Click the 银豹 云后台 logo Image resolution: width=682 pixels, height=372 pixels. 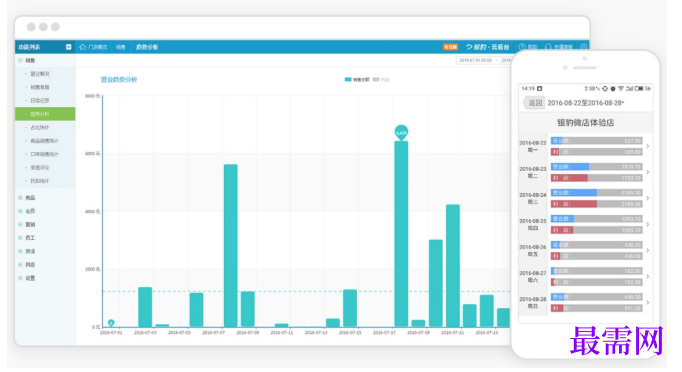coord(487,47)
